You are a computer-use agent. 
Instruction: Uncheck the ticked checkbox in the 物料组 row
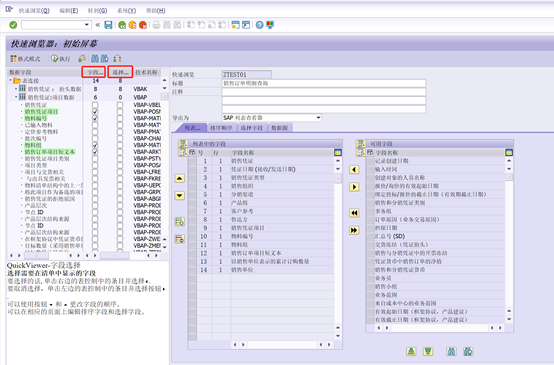point(95,145)
